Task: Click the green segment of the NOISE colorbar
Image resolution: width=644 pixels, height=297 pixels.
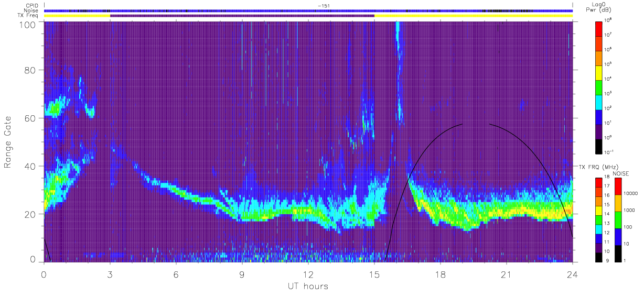Action: tap(617, 219)
